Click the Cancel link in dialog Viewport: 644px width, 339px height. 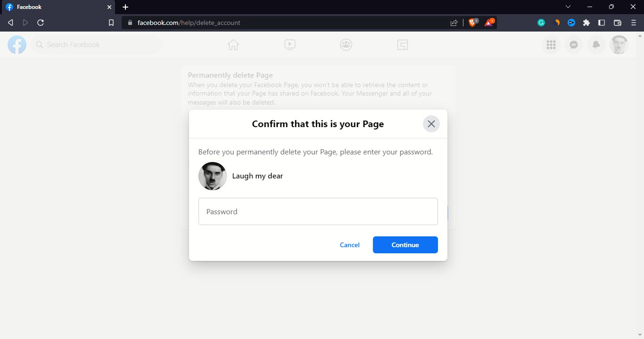350,245
